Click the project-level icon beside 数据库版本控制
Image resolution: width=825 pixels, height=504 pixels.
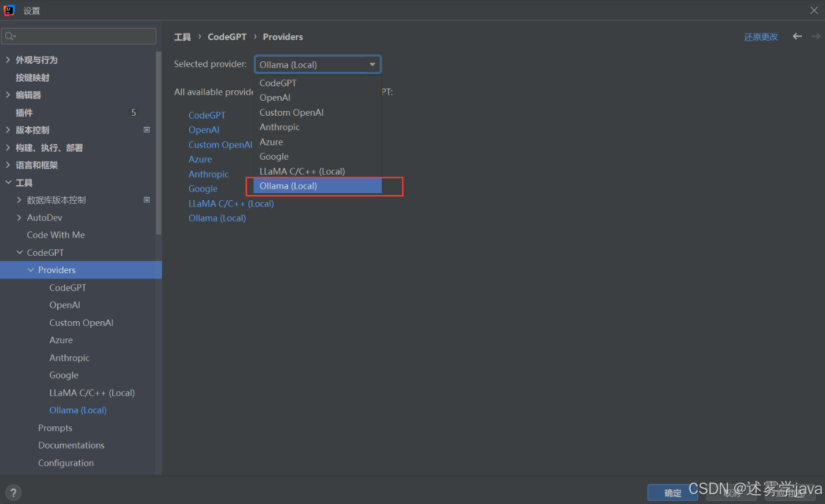click(147, 200)
